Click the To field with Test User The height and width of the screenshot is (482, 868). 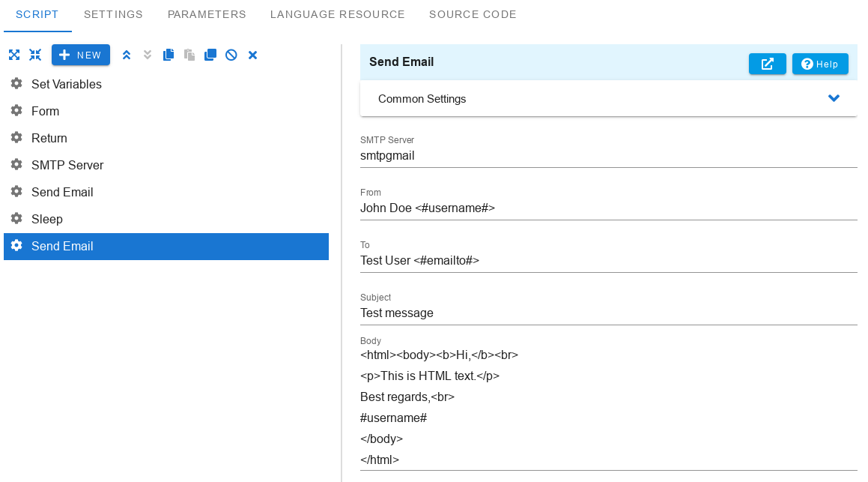[x=608, y=260]
